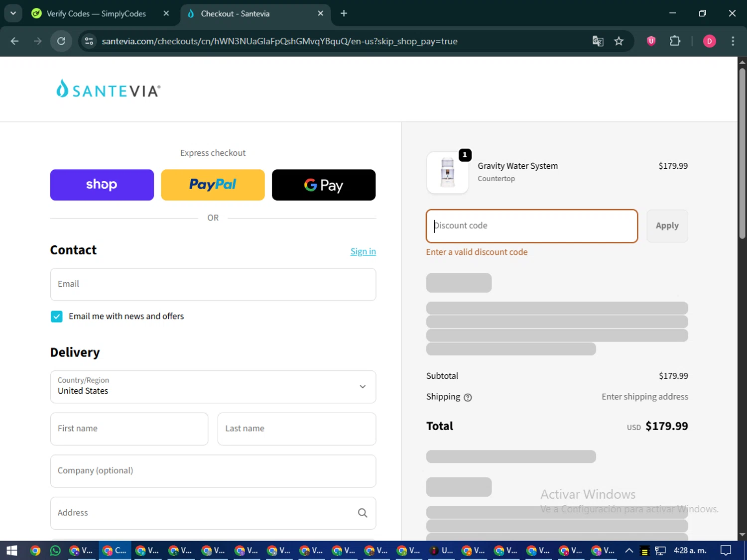
Task: Click the Santevia logo
Action: coord(108,89)
